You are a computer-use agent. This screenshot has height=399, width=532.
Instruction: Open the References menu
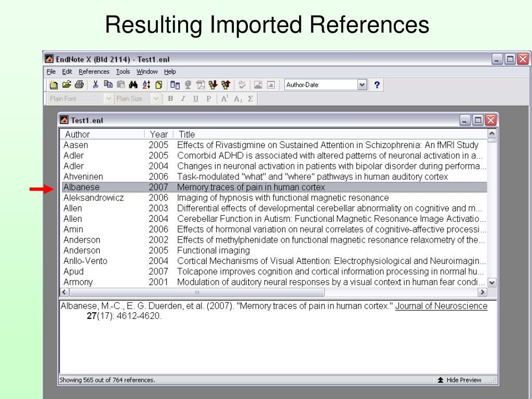click(94, 72)
